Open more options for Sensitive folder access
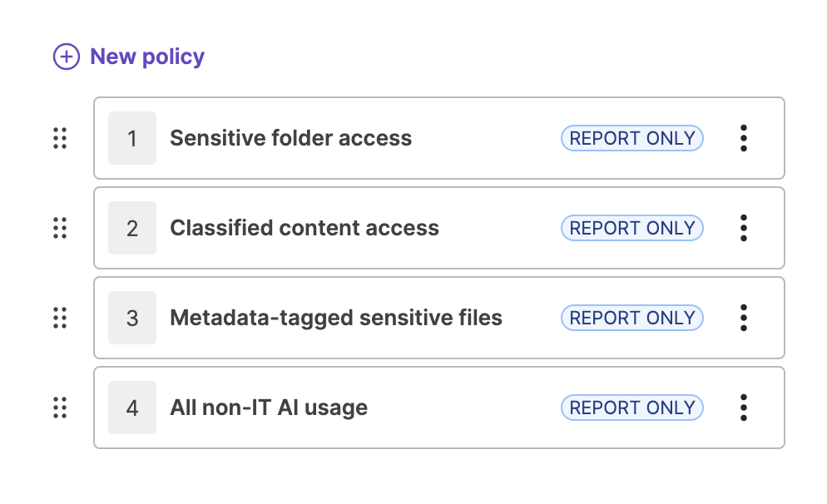This screenshot has height=504, width=827. [x=743, y=138]
